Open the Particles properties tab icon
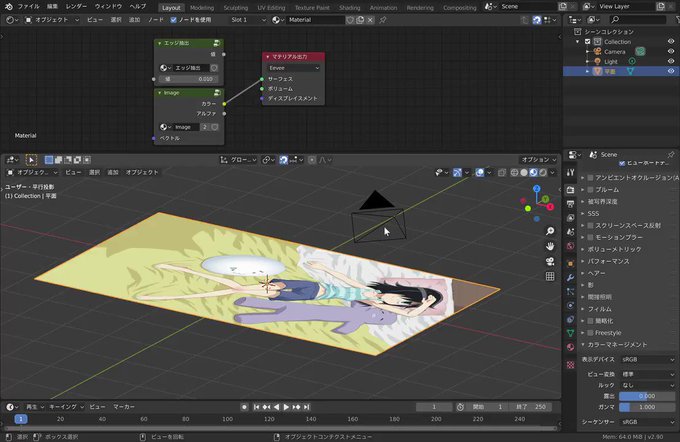 pyautogui.click(x=570, y=291)
